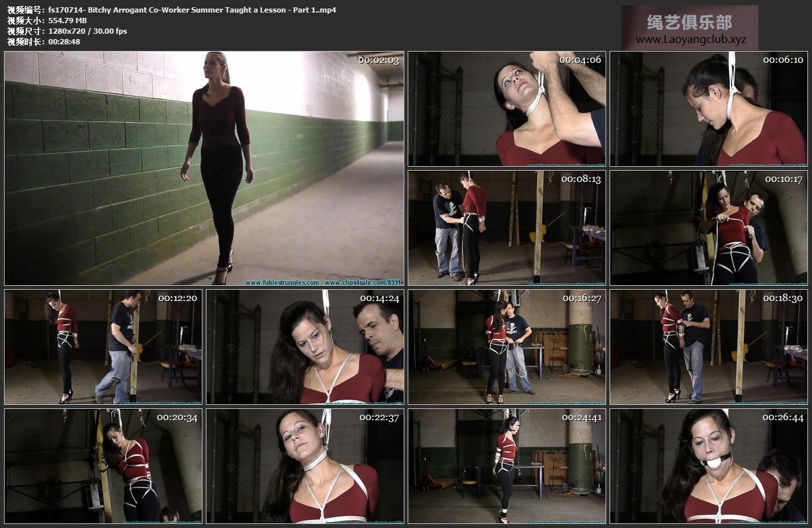Image resolution: width=812 pixels, height=528 pixels.
Task: Select the 00:10:17 preview frame
Action: (708, 228)
